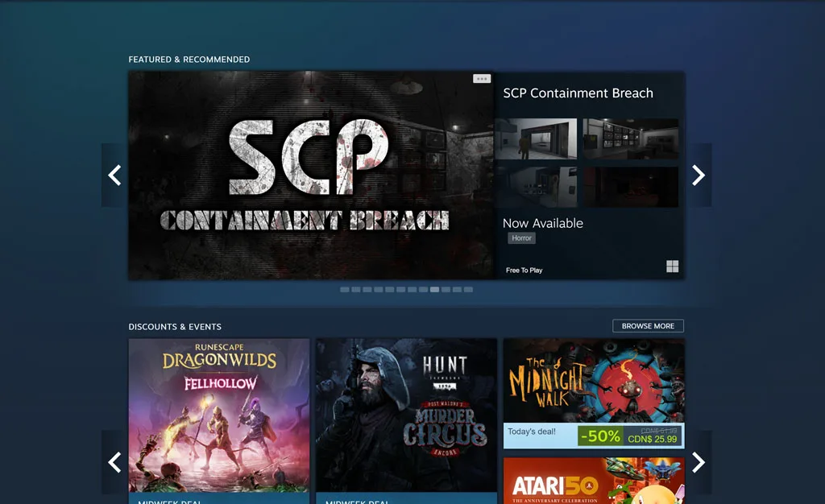Click the highlighted active carousel pagination dot
The image size is (825, 504).
coord(434,290)
